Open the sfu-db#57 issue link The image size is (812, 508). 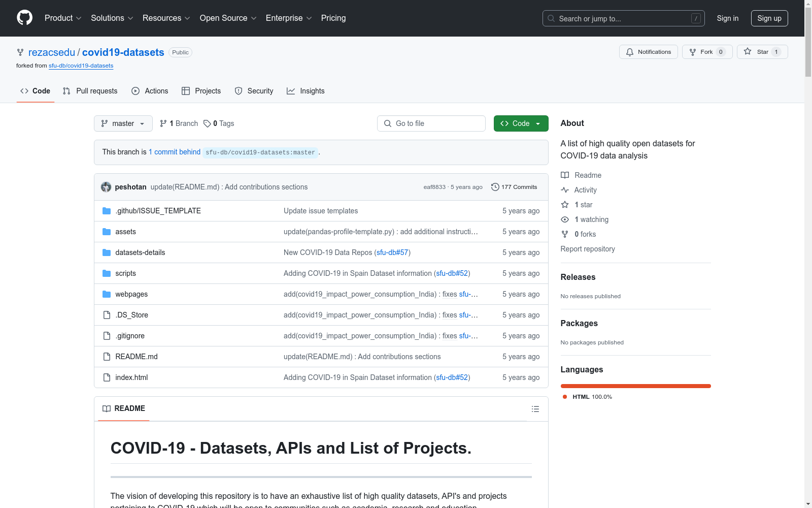[x=392, y=252]
